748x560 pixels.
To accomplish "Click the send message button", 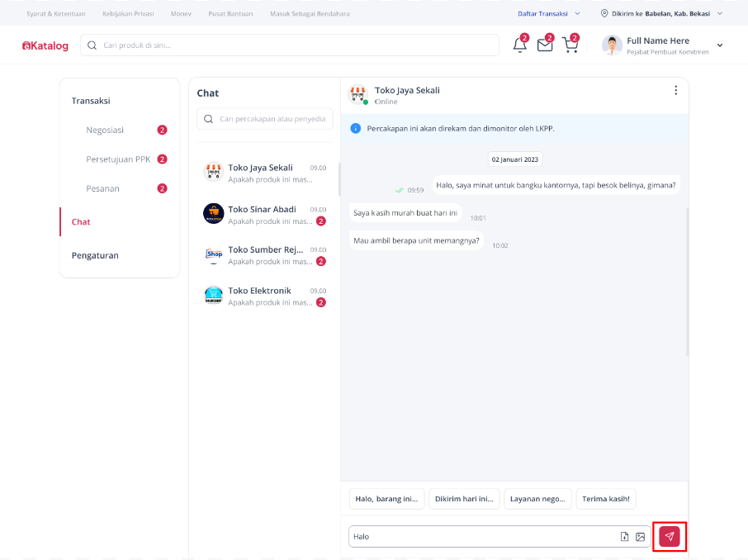I will pos(670,536).
